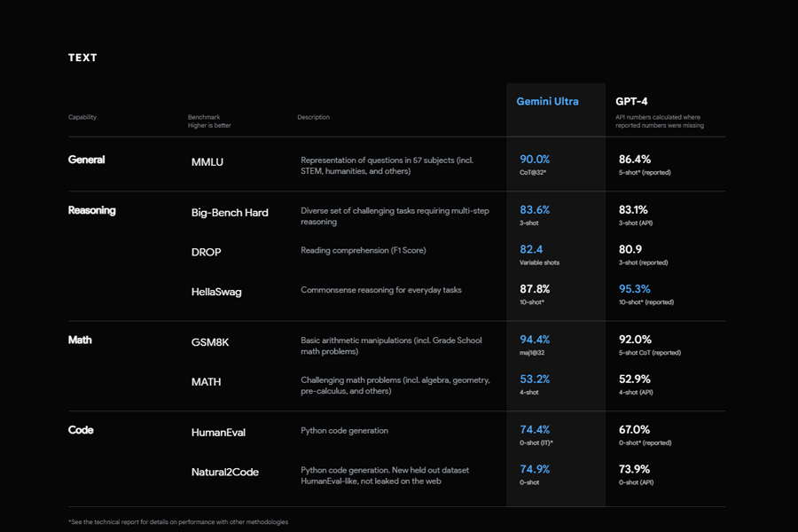Select the MATH benchmark label
Image resolution: width=798 pixels, height=532 pixels.
206,382
